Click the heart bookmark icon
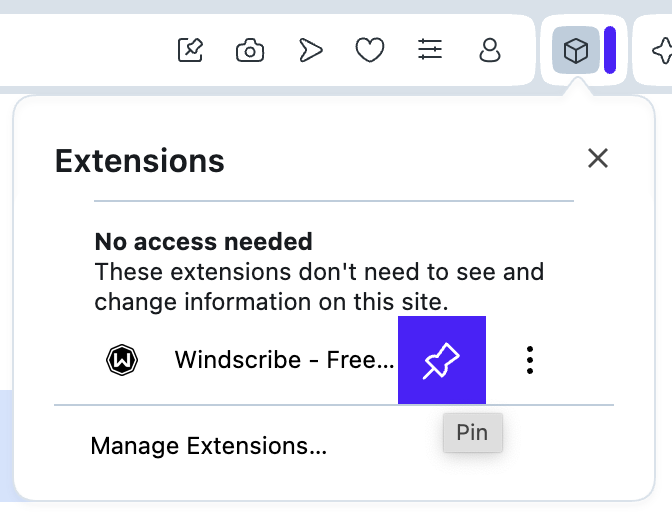Viewport: 672px width, 518px height. pyautogui.click(x=370, y=50)
